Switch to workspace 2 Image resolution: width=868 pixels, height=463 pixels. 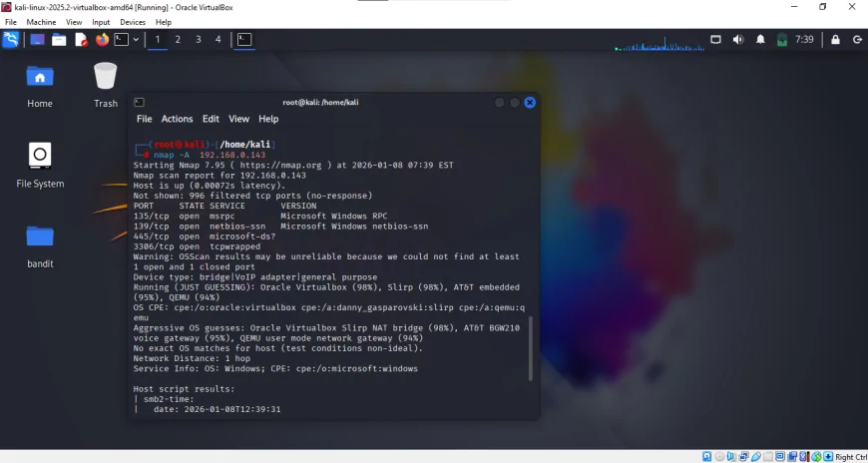click(x=178, y=40)
